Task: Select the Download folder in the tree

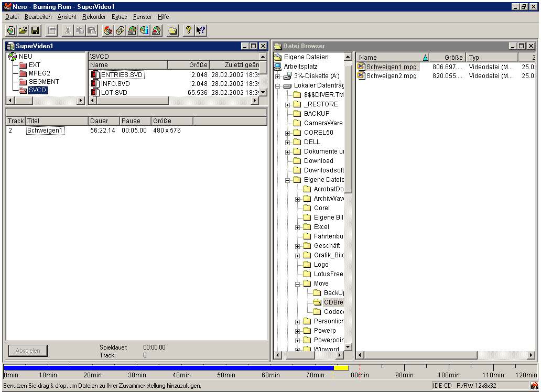Action: click(x=318, y=161)
